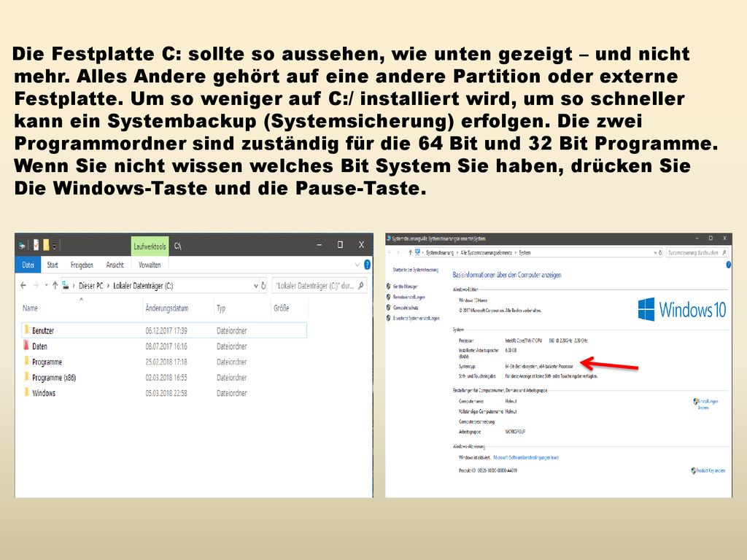Click the date 05.03.2018 22:58

coord(166,393)
